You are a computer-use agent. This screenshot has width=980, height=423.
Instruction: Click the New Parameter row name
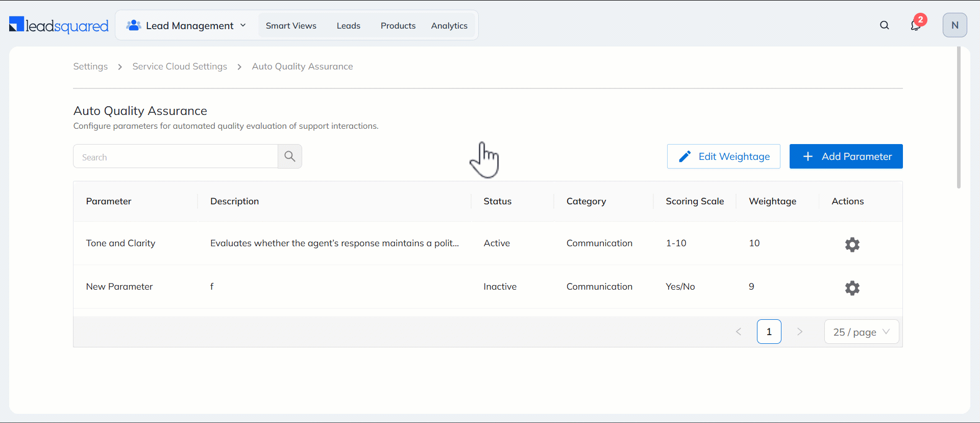tap(119, 287)
